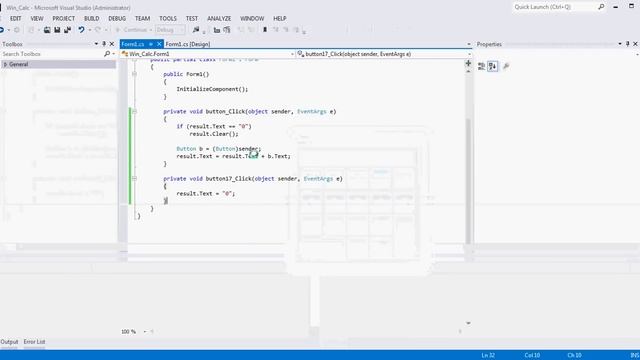The height and width of the screenshot is (360, 640).
Task: Open the Error List tab
Action: point(34,342)
